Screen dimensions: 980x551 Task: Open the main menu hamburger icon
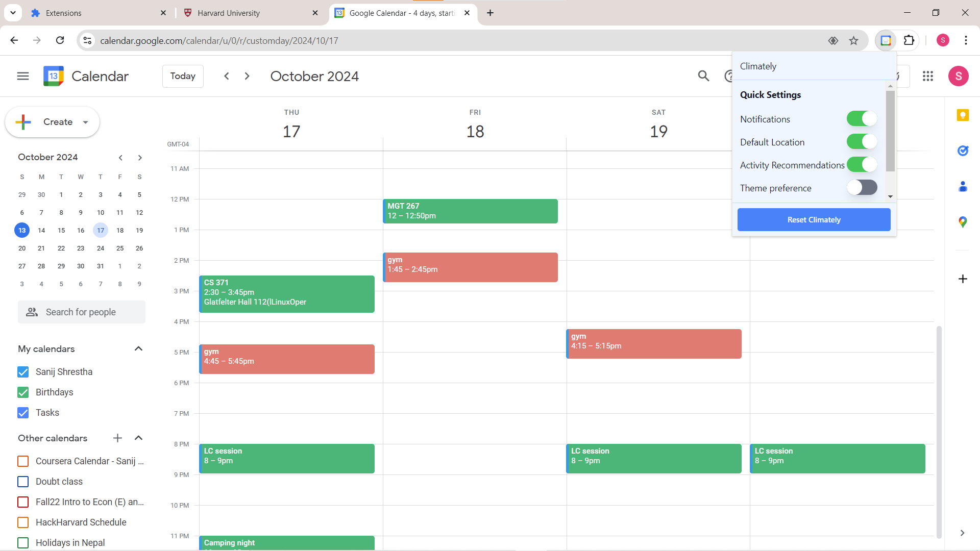click(23, 76)
